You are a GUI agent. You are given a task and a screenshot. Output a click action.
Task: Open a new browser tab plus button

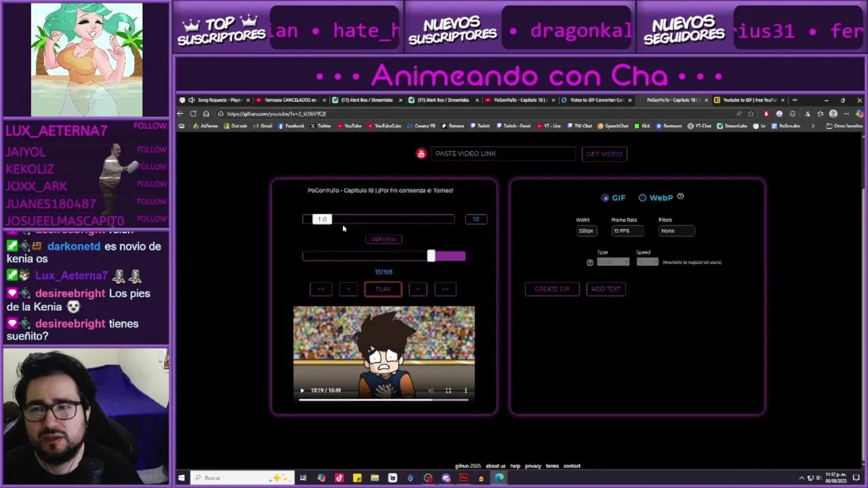(794, 100)
